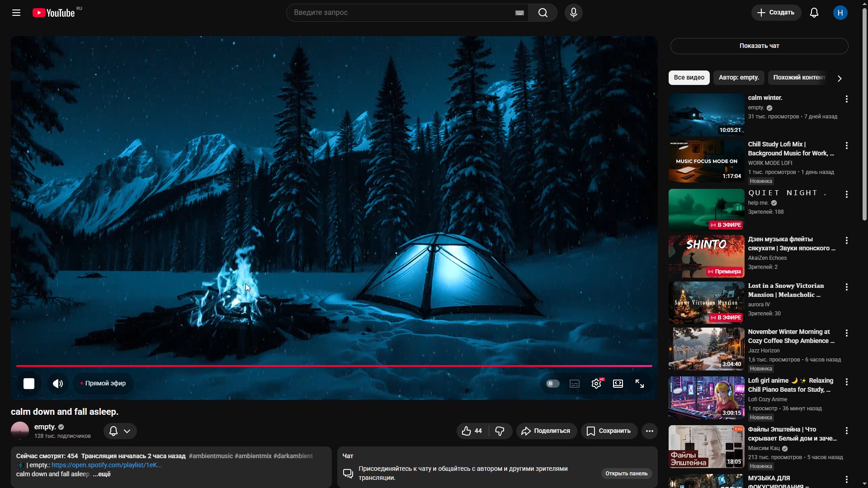Click the 'Показать чат' button
The image size is (868, 488).
pyautogui.click(x=759, y=46)
